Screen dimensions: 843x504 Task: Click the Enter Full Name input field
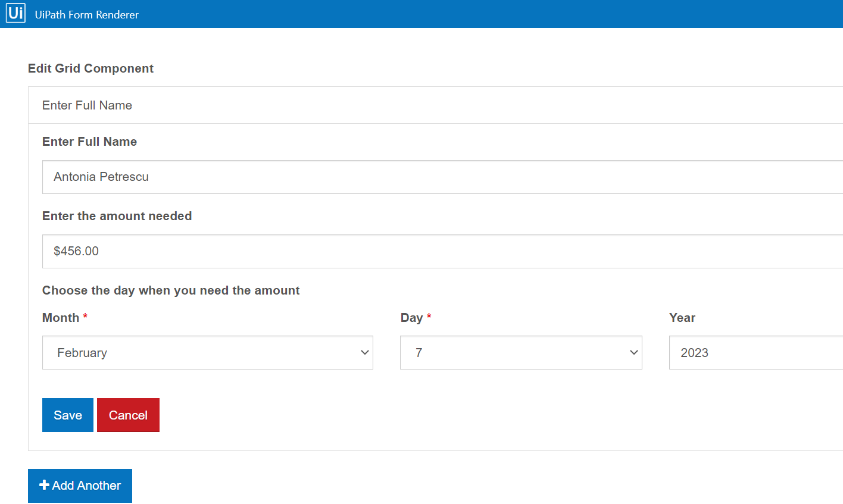point(442,177)
